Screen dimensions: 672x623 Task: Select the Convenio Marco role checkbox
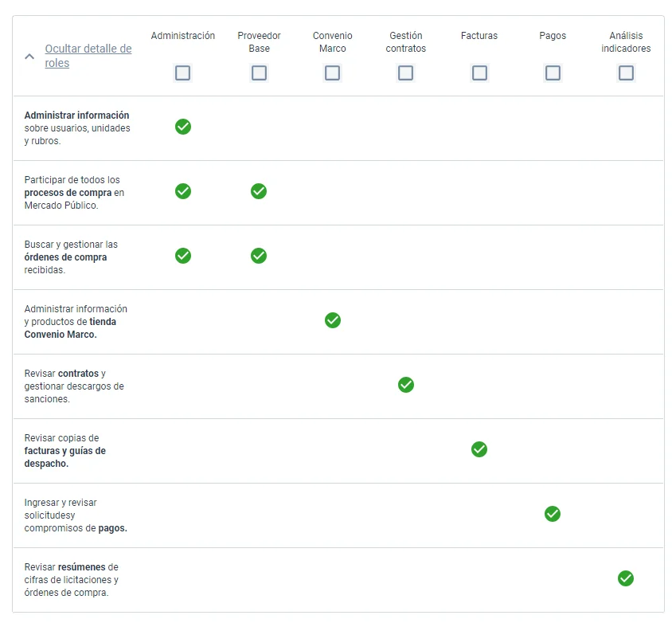point(333,73)
